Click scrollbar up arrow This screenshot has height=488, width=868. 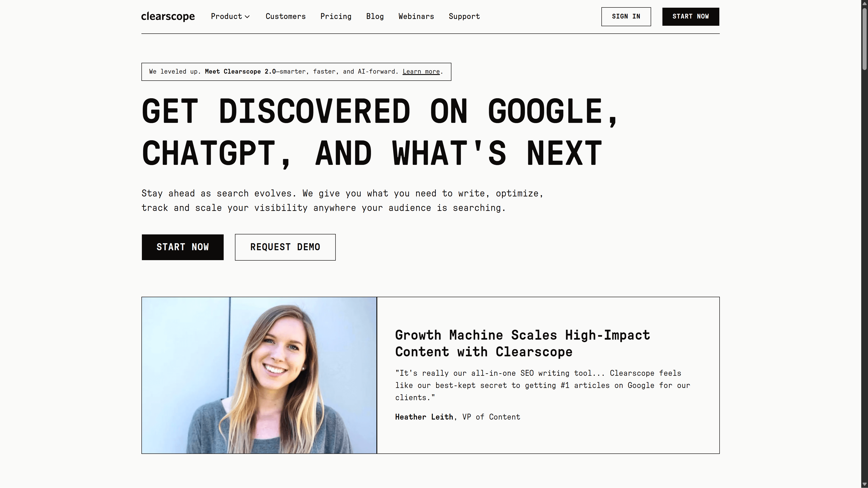point(864,3)
